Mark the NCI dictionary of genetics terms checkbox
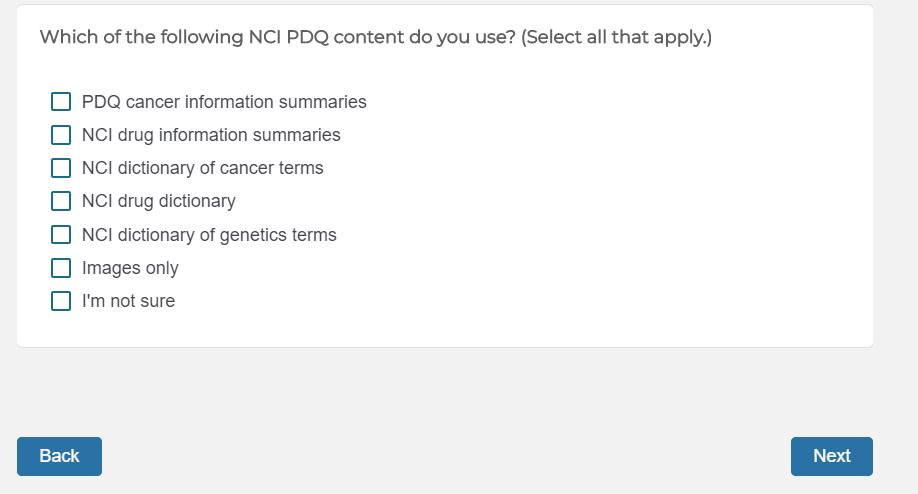Viewport: 918px width, 494px height. coord(61,235)
